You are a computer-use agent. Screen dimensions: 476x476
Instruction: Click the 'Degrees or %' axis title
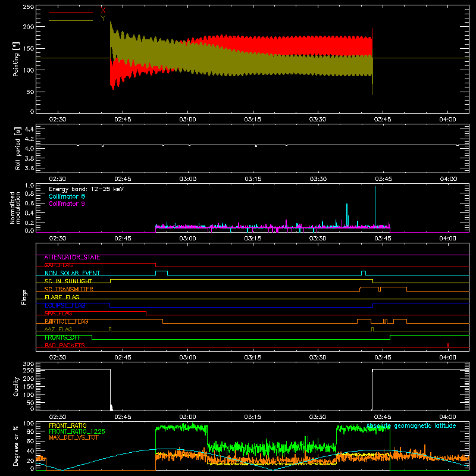[x=16, y=446]
